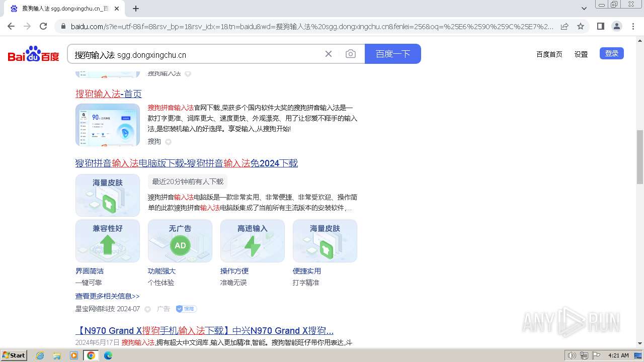Open 百度首页 link
Image resolution: width=644 pixels, height=362 pixels.
[549, 54]
